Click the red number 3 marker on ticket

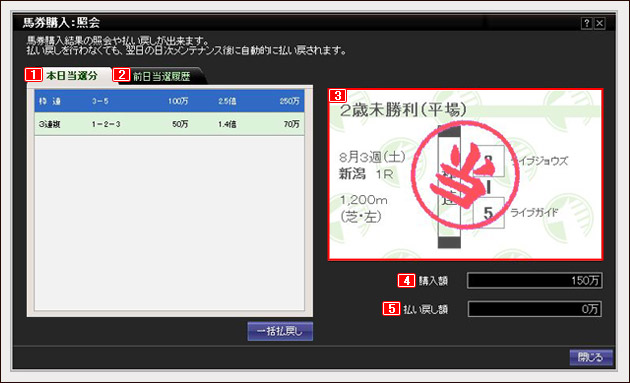(338, 96)
